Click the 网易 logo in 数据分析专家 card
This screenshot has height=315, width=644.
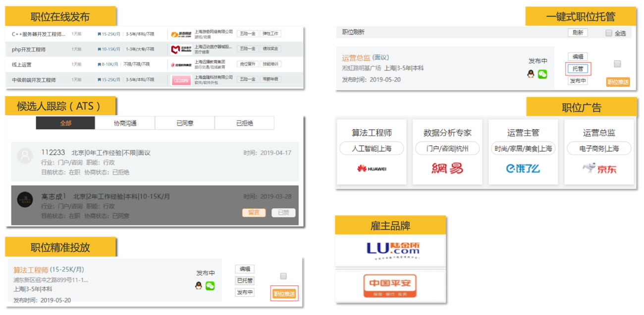pyautogui.click(x=447, y=169)
